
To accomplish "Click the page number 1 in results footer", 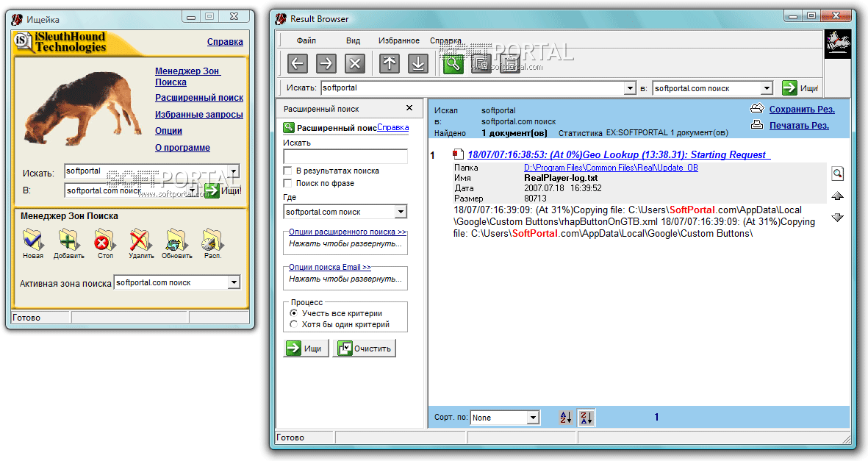I will tap(656, 417).
